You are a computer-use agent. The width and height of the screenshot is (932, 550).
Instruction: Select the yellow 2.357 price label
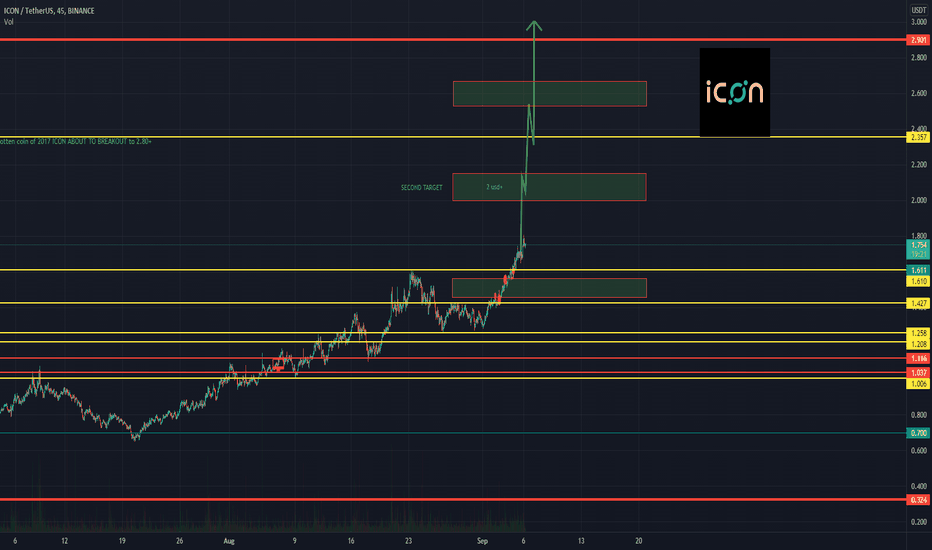918,137
